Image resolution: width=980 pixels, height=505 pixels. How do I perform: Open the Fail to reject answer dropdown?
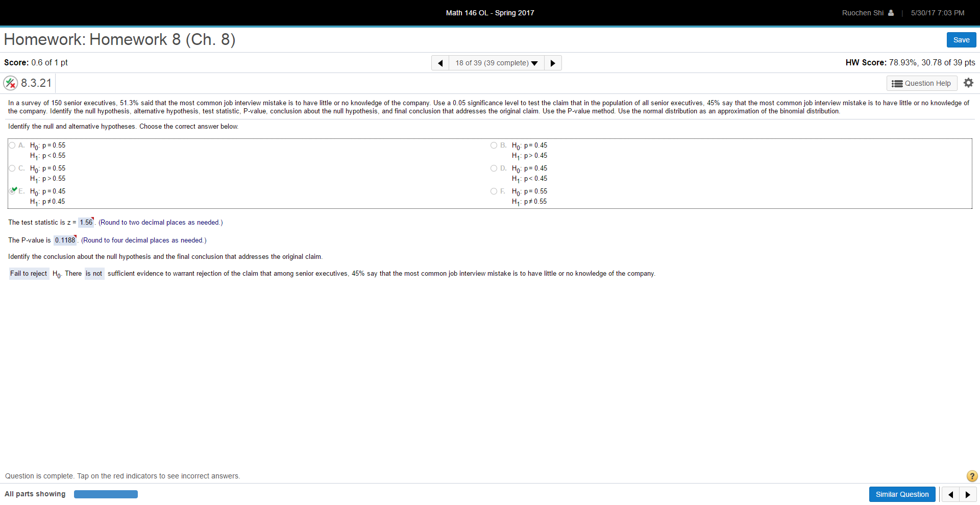coord(28,273)
